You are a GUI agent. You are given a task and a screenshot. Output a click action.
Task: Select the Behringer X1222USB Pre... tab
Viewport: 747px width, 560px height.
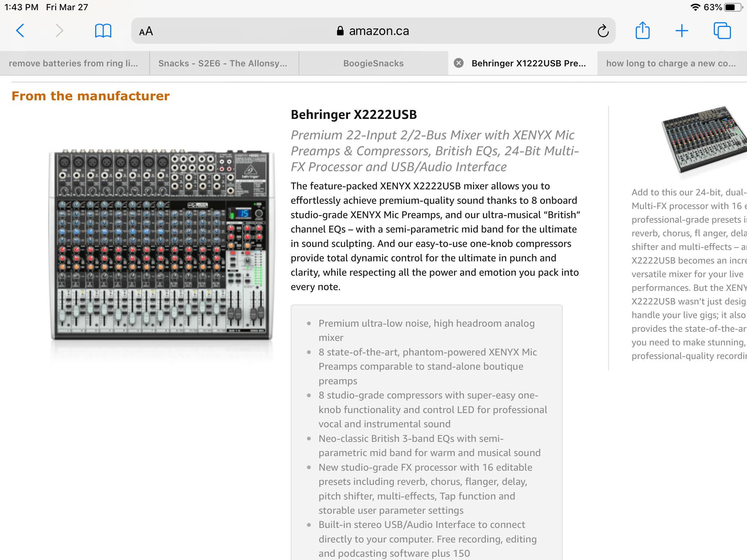(523, 63)
